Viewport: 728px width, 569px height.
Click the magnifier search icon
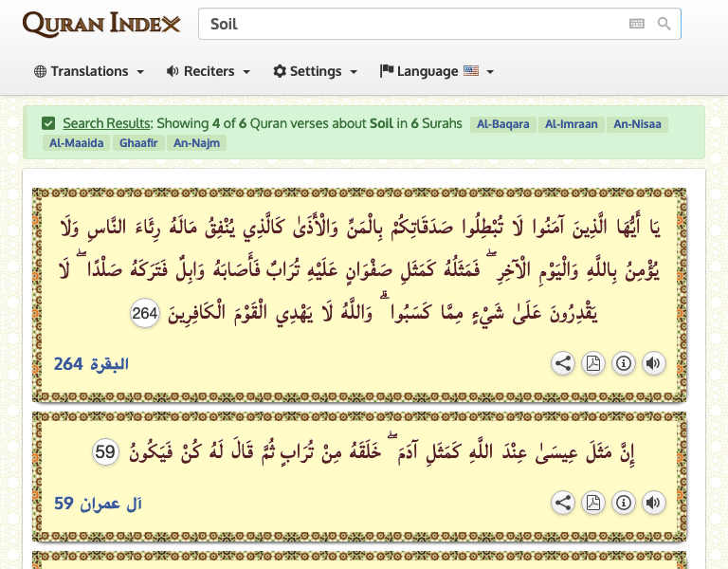point(664,24)
